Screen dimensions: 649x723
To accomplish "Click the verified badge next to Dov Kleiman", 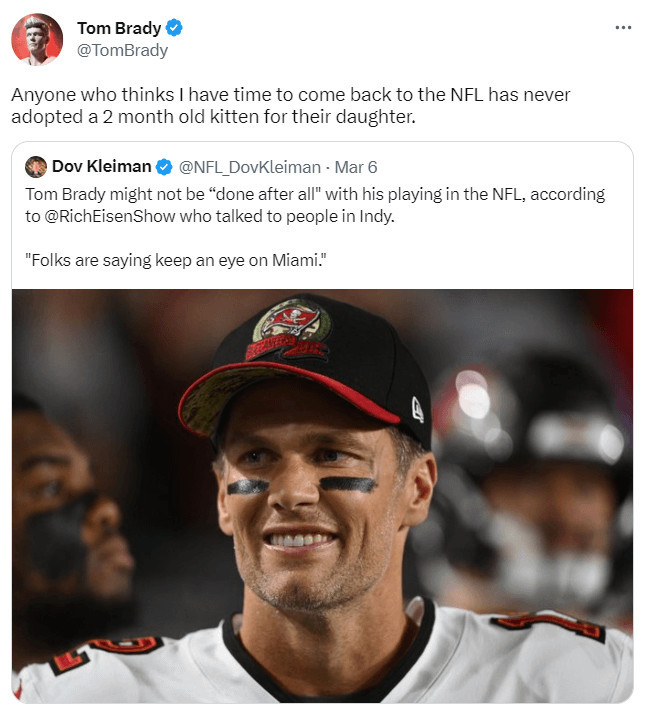I will coord(164,167).
